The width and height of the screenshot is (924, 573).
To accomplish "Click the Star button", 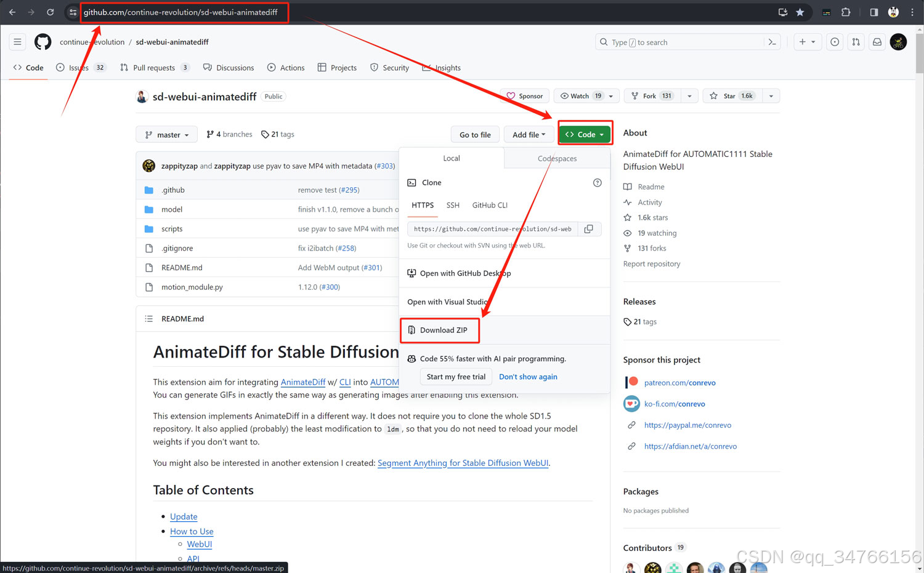I will pyautogui.click(x=732, y=96).
